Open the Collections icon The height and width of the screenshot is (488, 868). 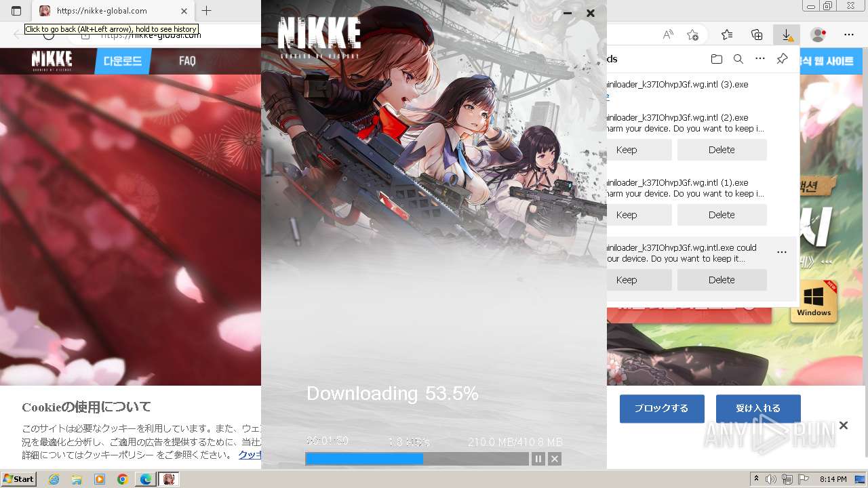(757, 35)
